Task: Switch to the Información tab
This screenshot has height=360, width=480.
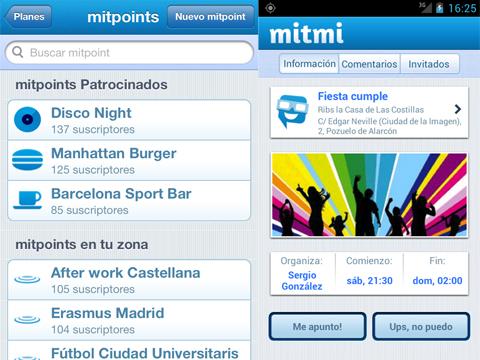Action: [309, 64]
